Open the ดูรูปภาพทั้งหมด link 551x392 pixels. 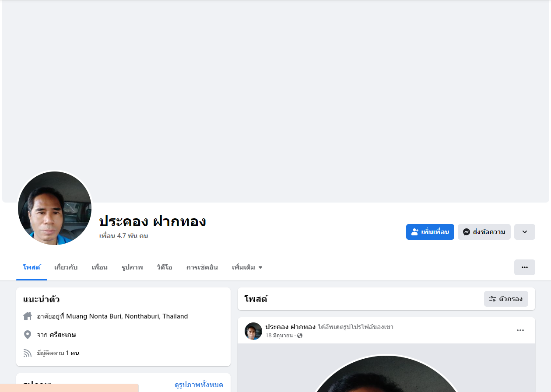click(199, 385)
